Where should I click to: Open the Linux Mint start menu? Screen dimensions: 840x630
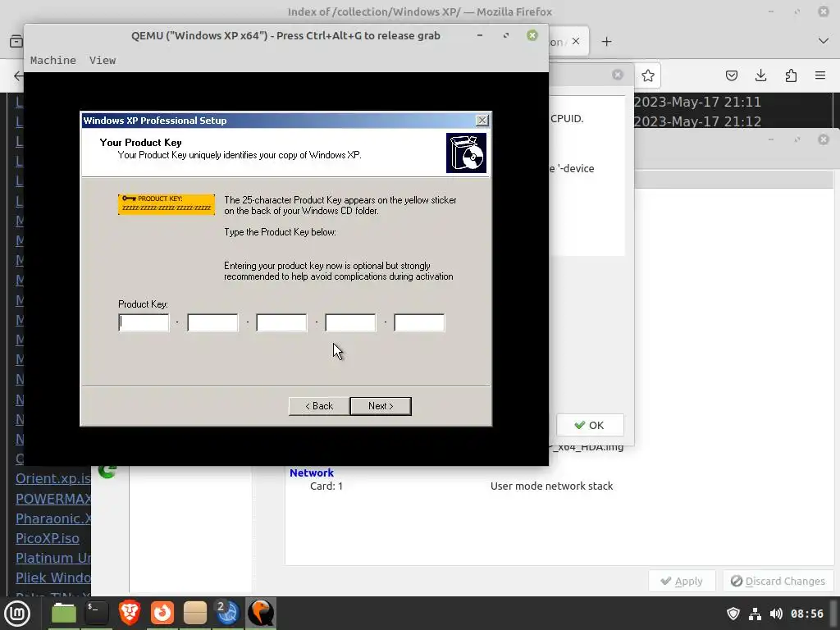pos(17,614)
